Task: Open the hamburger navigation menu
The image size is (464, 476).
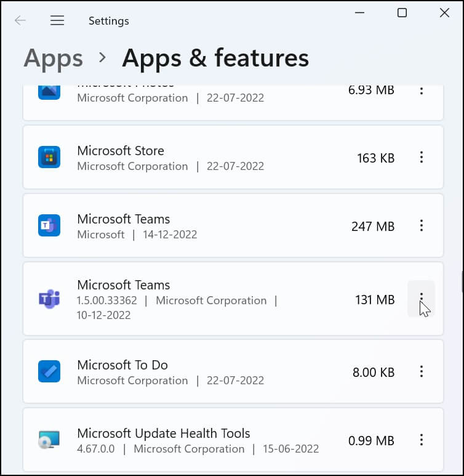Action: click(x=57, y=21)
